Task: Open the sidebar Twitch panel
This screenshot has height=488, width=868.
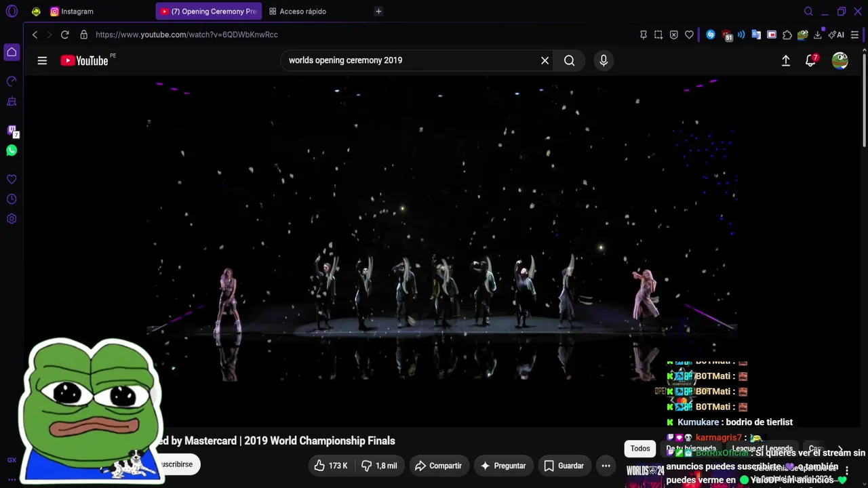Action: (x=12, y=131)
